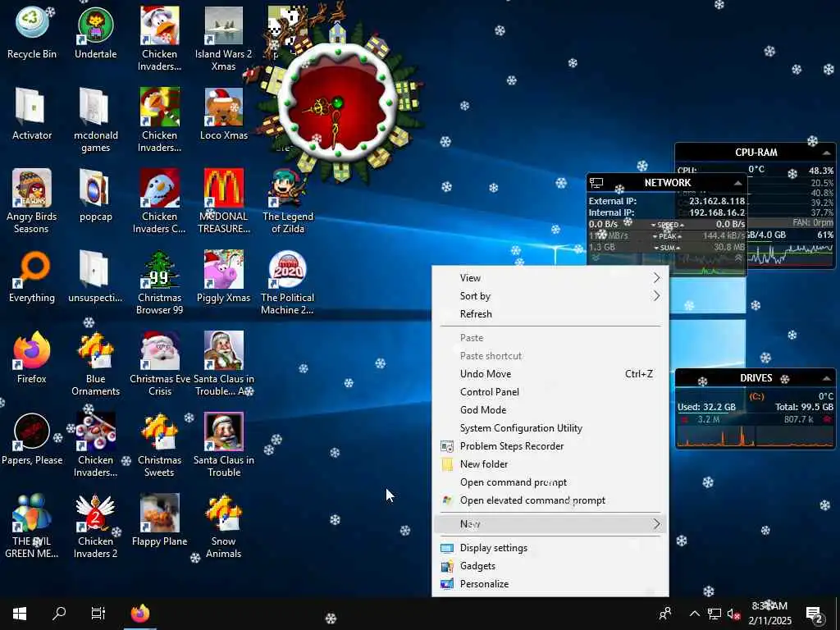840x630 pixels.
Task: Select the Everything search shortcut
Action: pyautogui.click(x=32, y=277)
